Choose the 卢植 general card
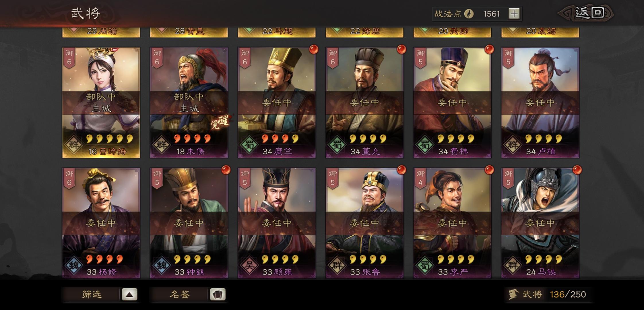 coord(540,103)
